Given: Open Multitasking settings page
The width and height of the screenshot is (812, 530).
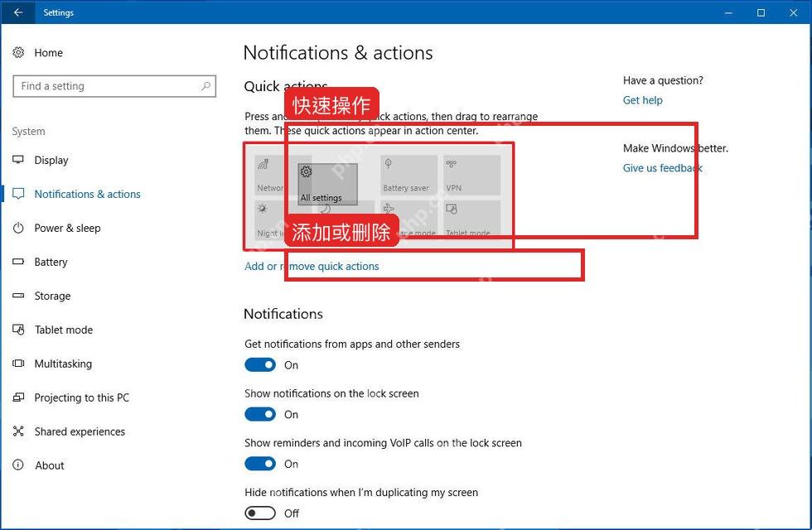Looking at the screenshot, I should pos(63,364).
